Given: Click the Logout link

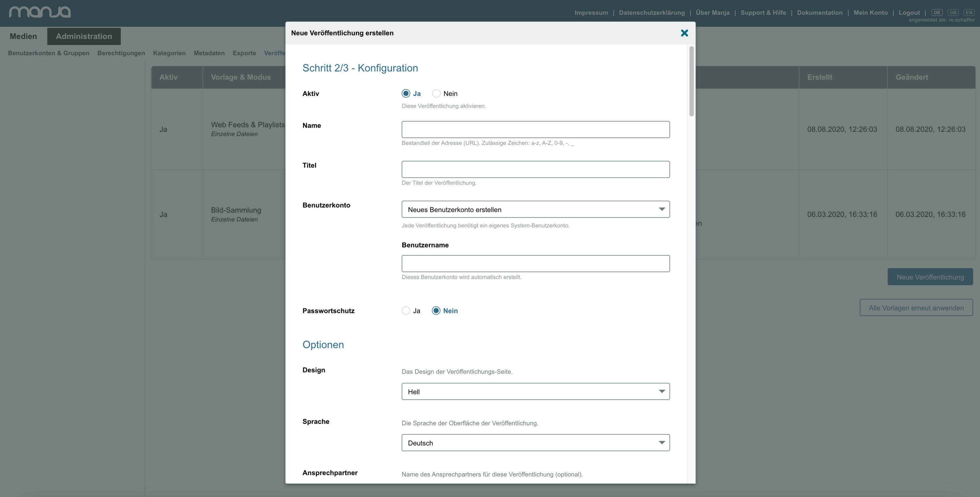Looking at the screenshot, I should coord(909,13).
